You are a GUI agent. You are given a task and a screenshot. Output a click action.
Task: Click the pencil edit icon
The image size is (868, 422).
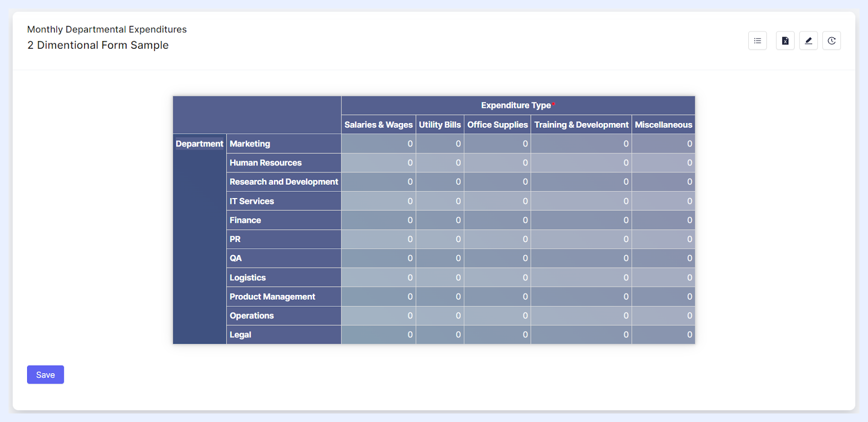click(808, 41)
